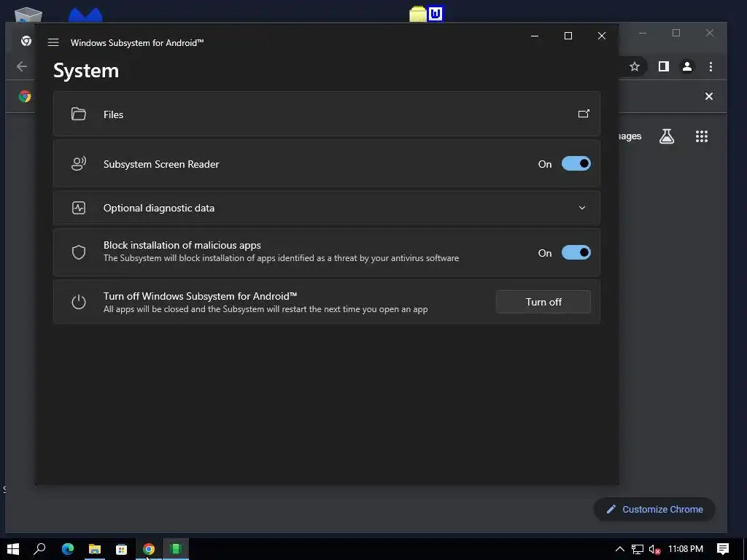Open Chrome three-dot menu

click(711, 66)
